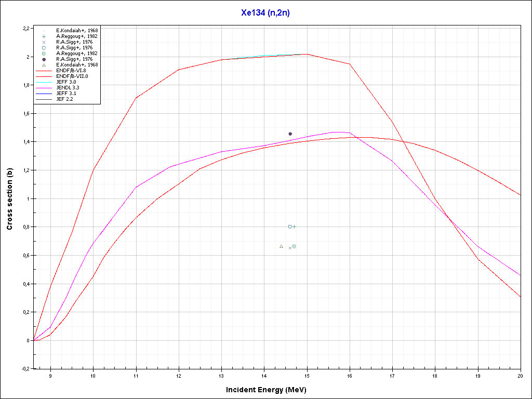Viewport: 532px width, 399px height.
Task: Click the green plus symbol in legend
Action: (x=44, y=36)
